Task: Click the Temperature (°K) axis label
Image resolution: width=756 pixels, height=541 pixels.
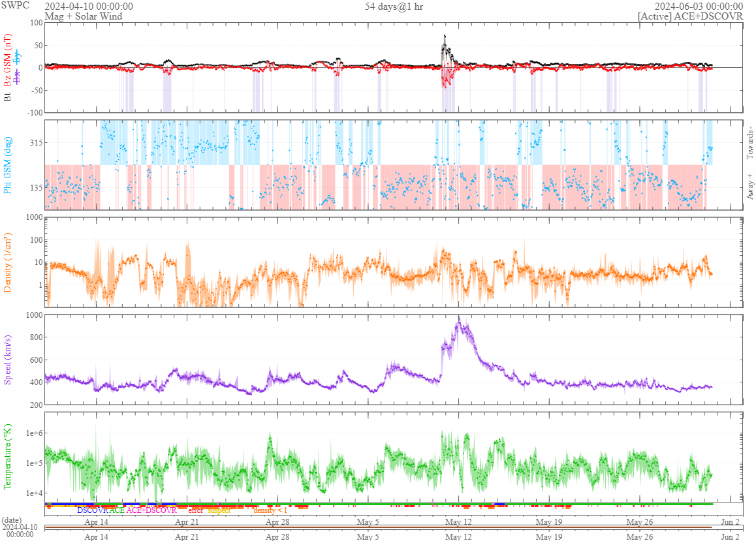Action: coord(7,457)
